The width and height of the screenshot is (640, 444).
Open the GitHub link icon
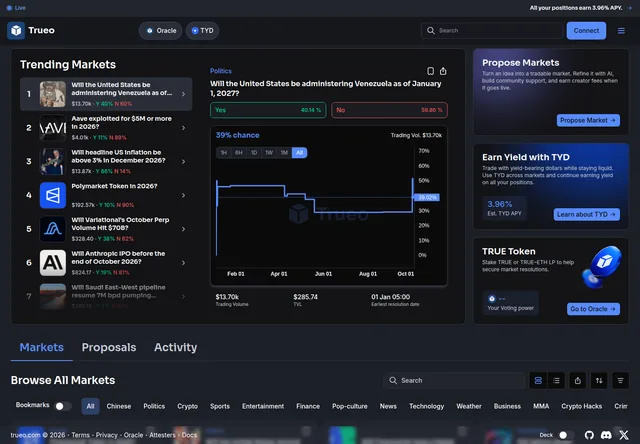589,435
